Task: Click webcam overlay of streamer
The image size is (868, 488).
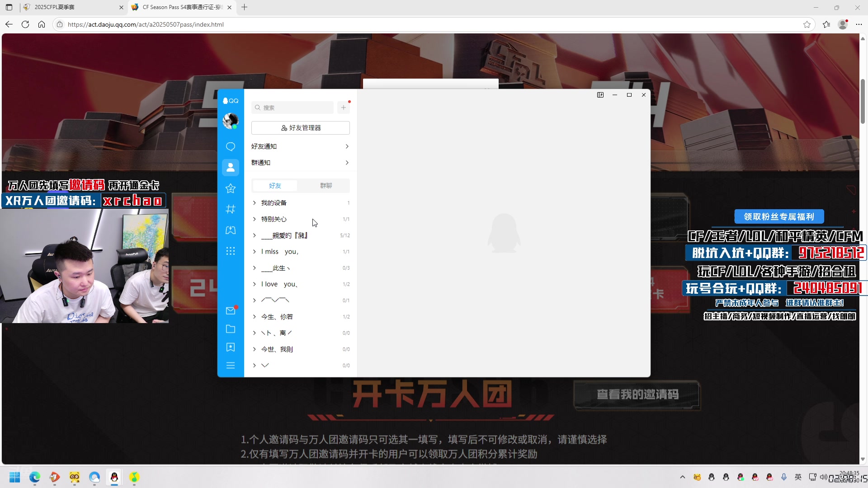Action: [x=85, y=266]
